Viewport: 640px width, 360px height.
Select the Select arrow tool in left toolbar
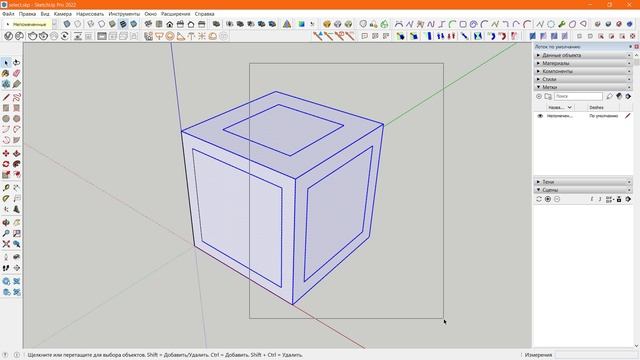(x=6, y=62)
